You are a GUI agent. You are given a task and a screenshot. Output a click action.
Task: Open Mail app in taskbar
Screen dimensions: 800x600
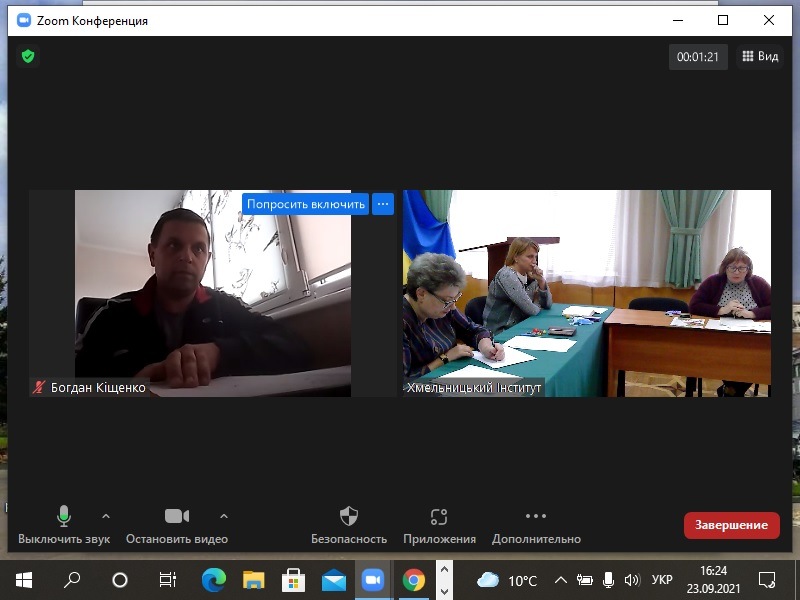333,580
